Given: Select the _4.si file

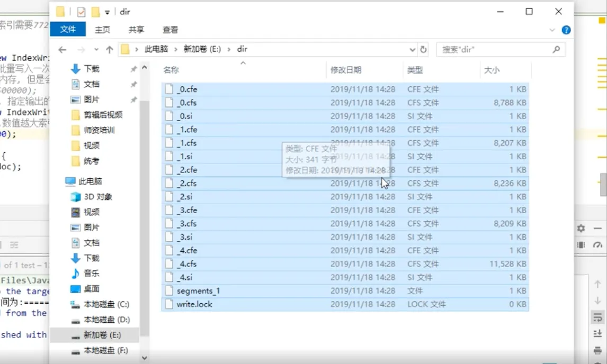Looking at the screenshot, I should (345, 277).
